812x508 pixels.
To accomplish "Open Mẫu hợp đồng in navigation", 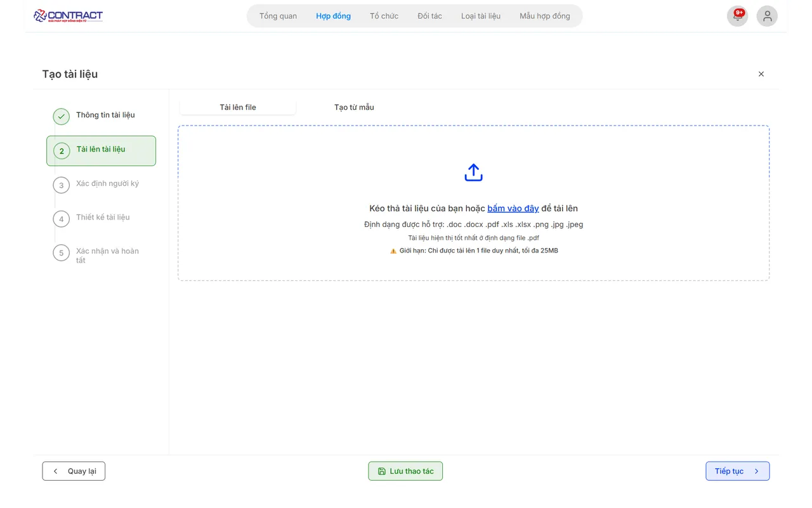I will click(544, 16).
